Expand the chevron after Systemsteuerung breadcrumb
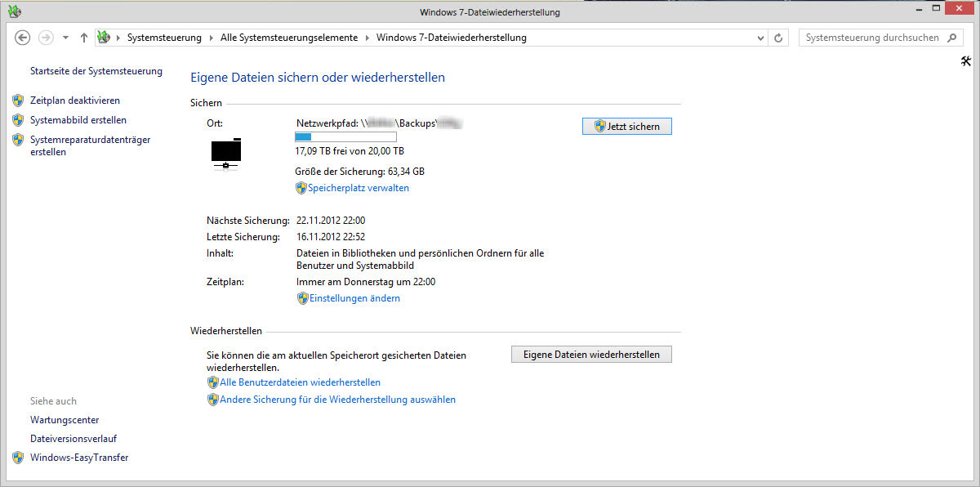Screen dimensions: 980x487 coord(212,38)
